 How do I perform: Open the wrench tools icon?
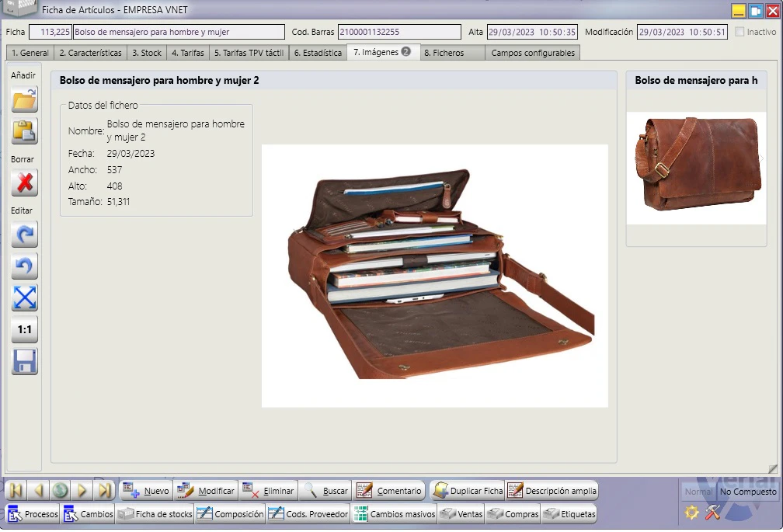[712, 513]
